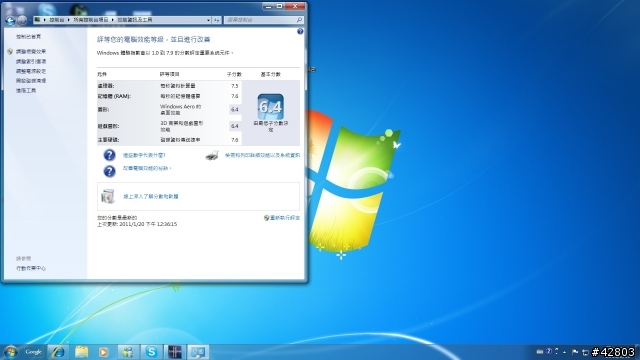Click the 3D gaming graphics subscore 6.4

click(x=234, y=126)
